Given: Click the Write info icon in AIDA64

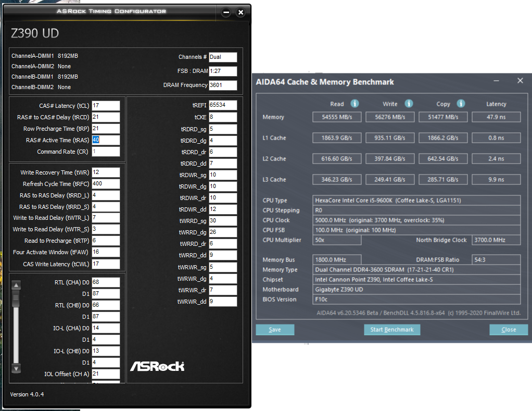Looking at the screenshot, I should [x=409, y=104].
